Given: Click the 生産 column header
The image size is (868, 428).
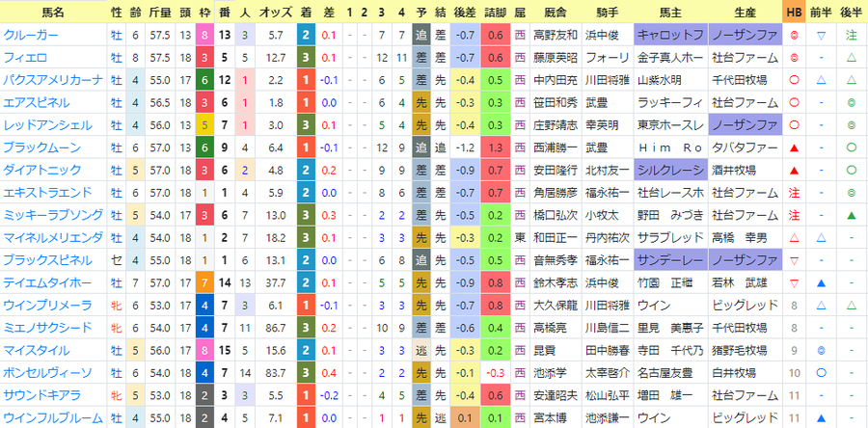Looking at the screenshot, I should (746, 12).
